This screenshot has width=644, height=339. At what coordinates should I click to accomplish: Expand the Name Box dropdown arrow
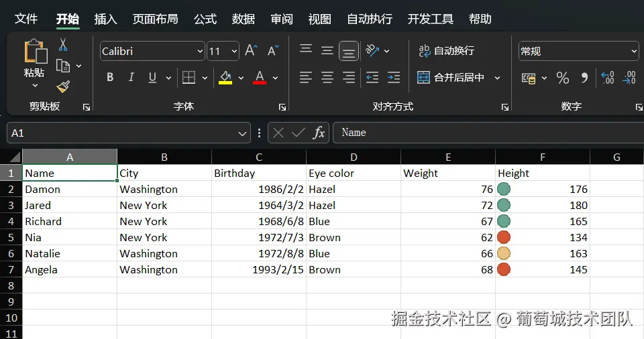242,133
